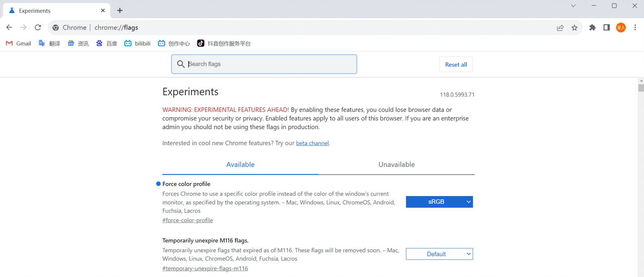Image resolution: width=644 pixels, height=277 pixels.
Task: Expand Temporarily unexpire M116 flags Default dropdown
Action: (439, 254)
